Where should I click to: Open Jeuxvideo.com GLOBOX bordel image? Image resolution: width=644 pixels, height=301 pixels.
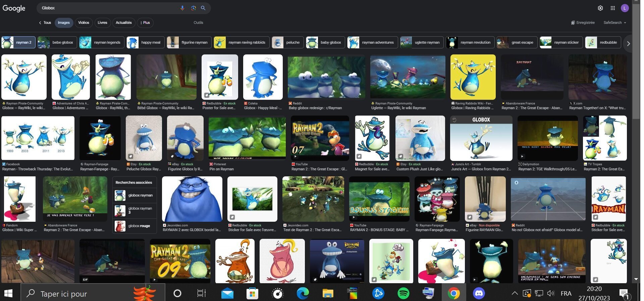tap(192, 199)
